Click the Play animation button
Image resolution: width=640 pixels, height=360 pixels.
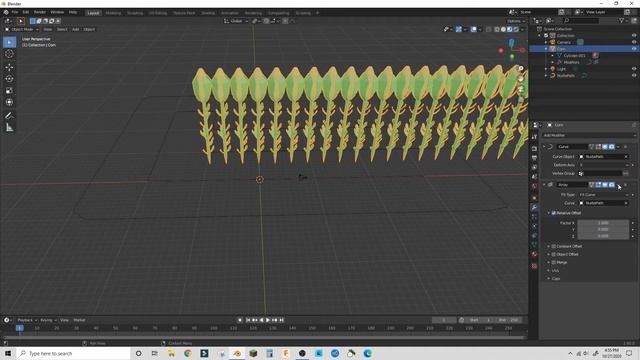click(268, 320)
